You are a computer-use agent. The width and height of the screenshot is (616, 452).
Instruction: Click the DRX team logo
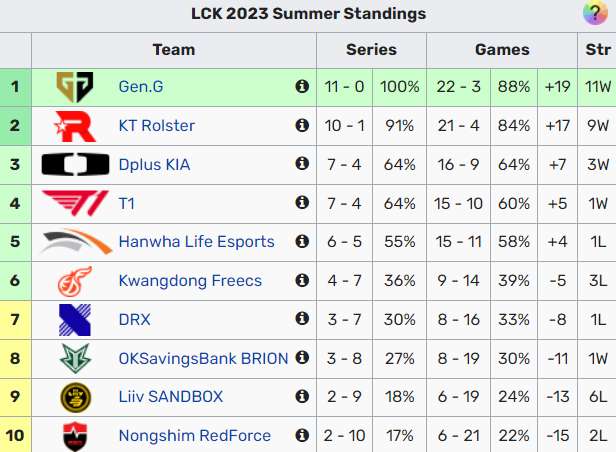[75, 319]
